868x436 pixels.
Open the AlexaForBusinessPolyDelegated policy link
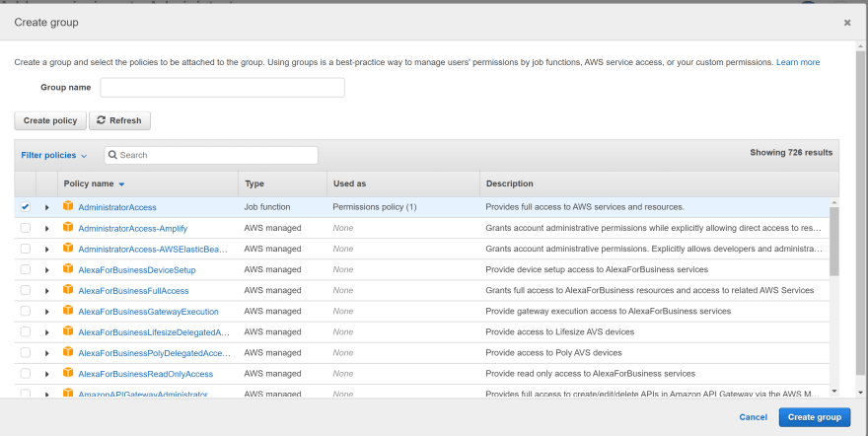(155, 353)
